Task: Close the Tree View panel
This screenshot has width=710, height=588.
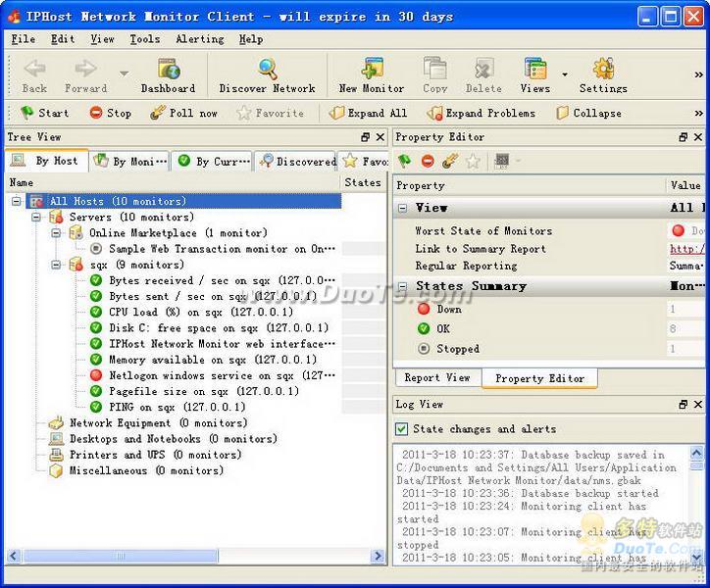Action: coord(380,137)
